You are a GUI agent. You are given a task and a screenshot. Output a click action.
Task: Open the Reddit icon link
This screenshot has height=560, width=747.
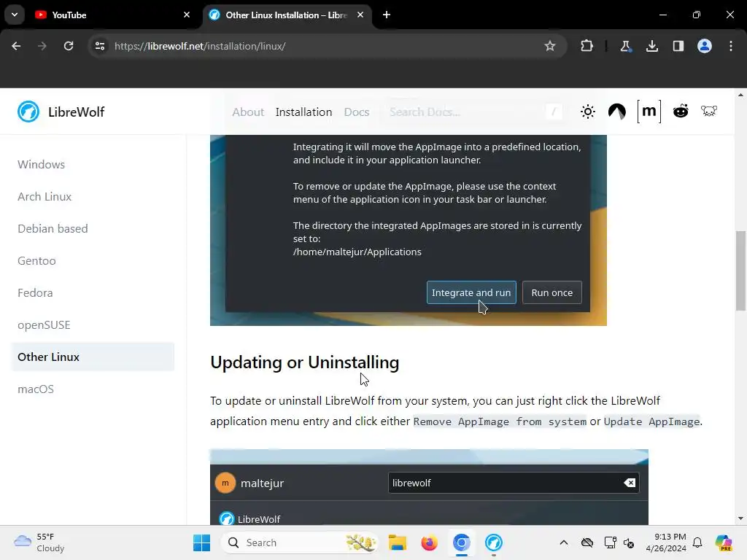681,112
